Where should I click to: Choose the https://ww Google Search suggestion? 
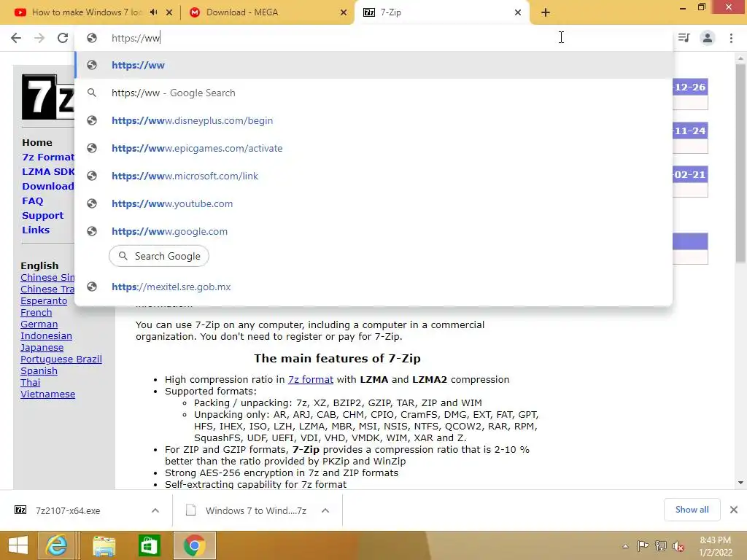373,93
